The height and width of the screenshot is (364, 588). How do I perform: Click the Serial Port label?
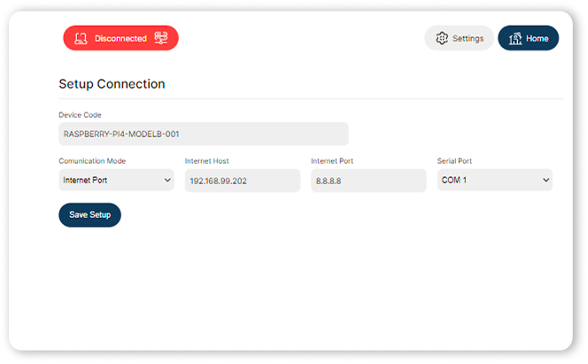click(454, 161)
